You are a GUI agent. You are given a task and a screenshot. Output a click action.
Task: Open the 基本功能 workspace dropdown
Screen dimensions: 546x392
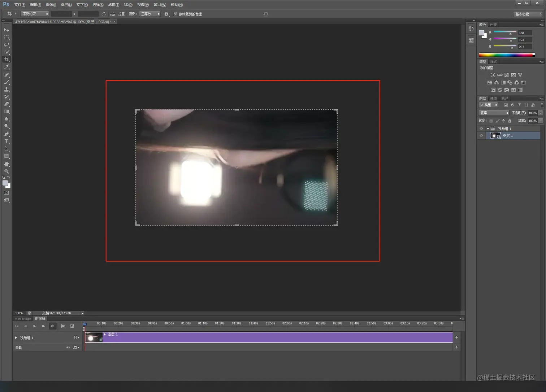[x=528, y=14]
